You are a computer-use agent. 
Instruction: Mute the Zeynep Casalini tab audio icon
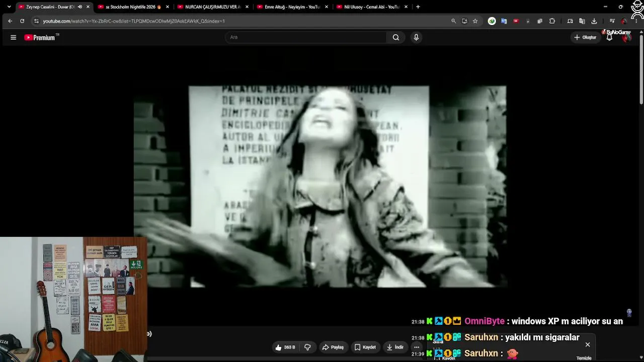(x=79, y=7)
